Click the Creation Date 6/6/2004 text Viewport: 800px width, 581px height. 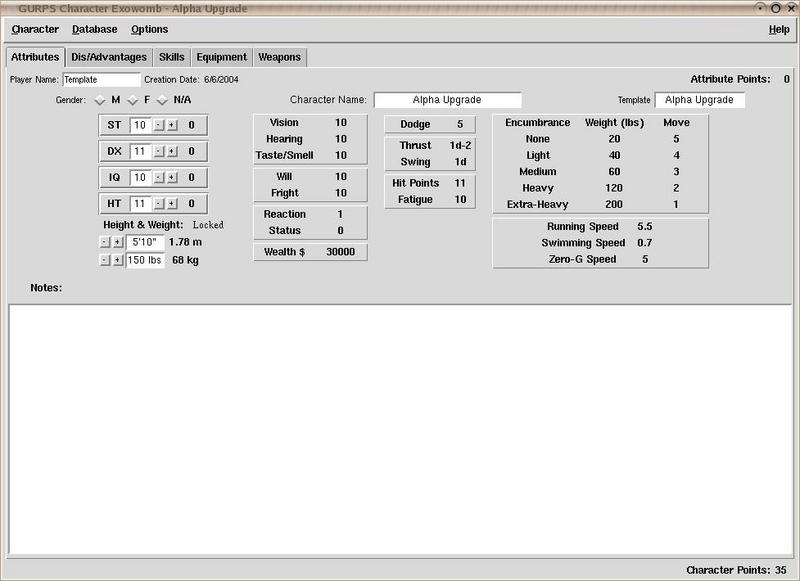191,80
